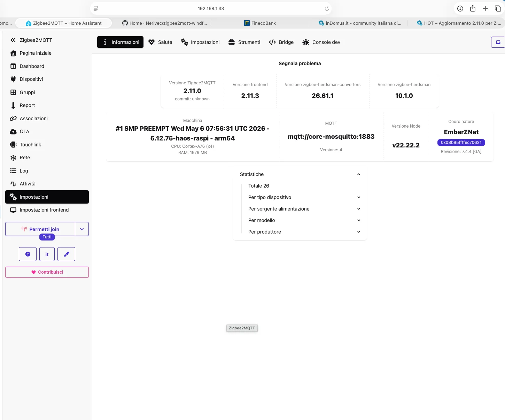This screenshot has height=420, width=505.
Task: Select the Informazioni tab
Action: (x=120, y=42)
